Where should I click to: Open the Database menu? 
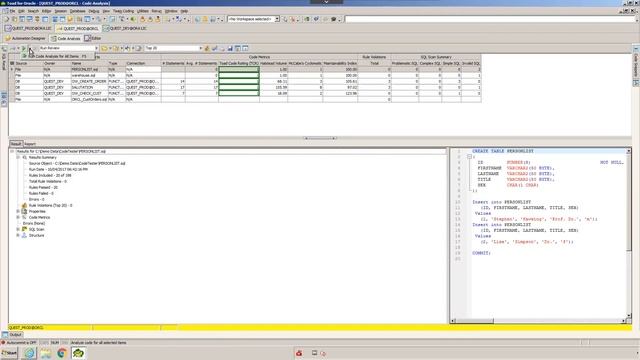coord(78,11)
